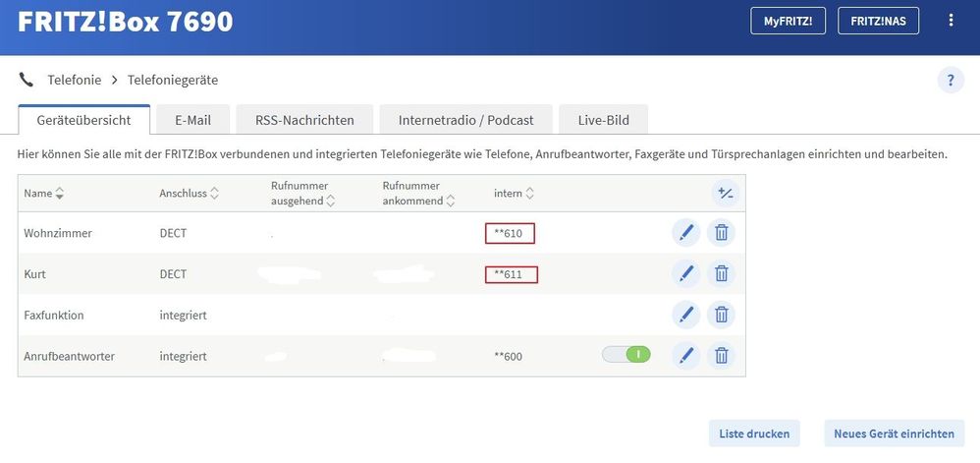Edit the Kurt device with pencil icon
This screenshot has width=980, height=463.
pos(685,274)
